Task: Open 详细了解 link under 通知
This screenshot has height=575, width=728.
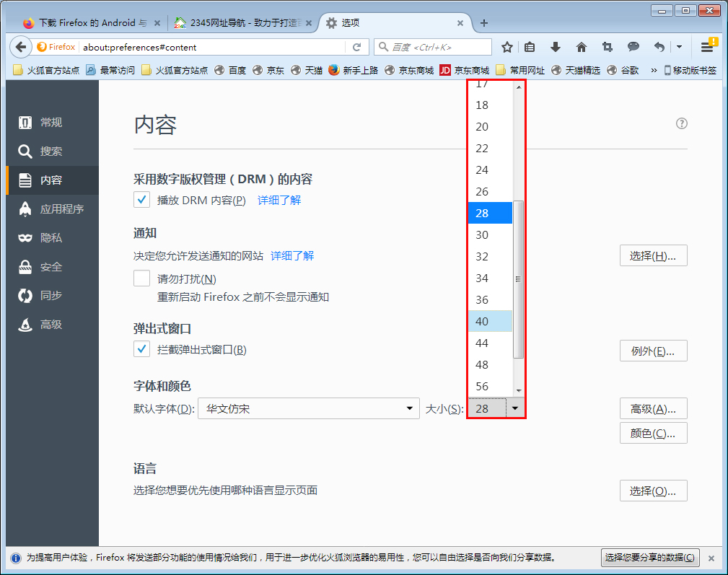Action: point(291,254)
